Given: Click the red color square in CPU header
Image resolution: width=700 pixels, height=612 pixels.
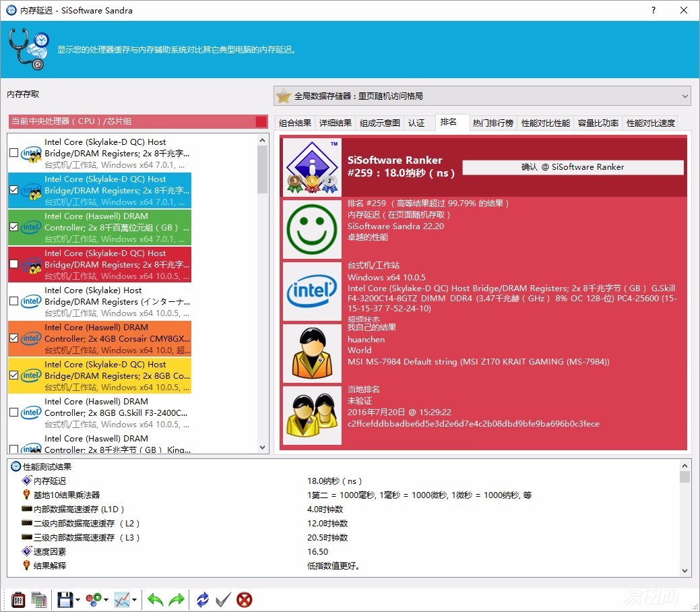Looking at the screenshot, I should (x=261, y=121).
